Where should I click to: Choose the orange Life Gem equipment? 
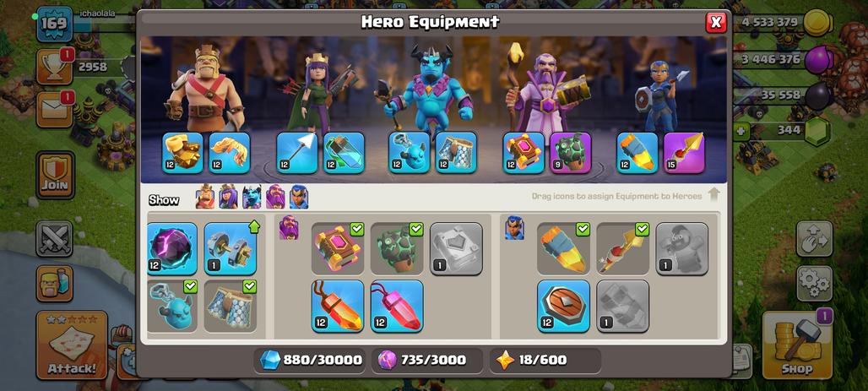coord(338,306)
